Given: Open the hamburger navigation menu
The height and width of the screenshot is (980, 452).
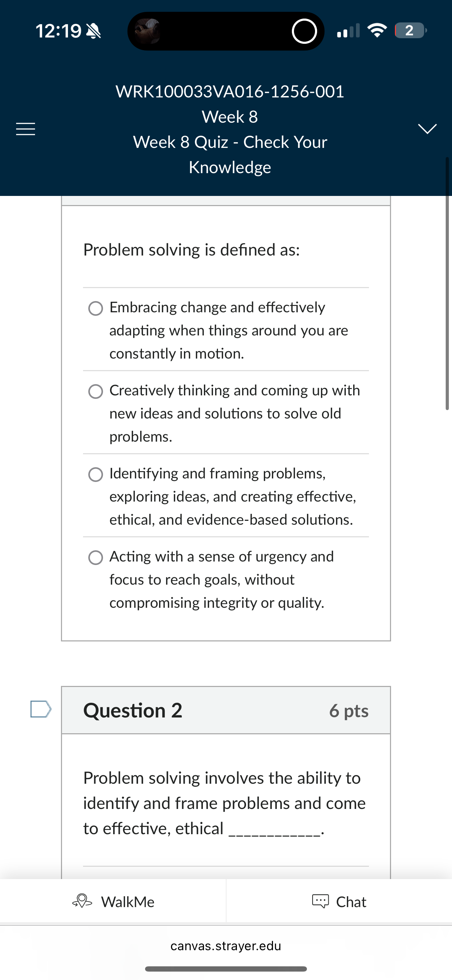Looking at the screenshot, I should coord(26,129).
